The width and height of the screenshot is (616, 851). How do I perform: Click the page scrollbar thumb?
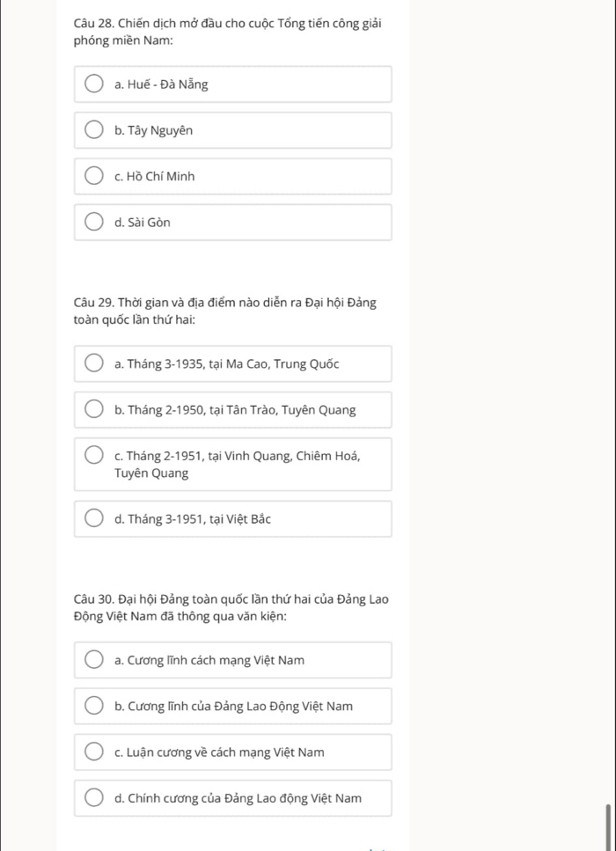point(608,825)
